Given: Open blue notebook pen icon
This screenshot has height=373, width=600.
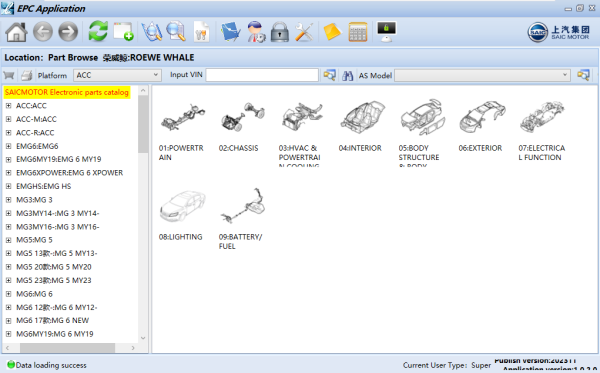Looking at the screenshot, I should point(230,32).
